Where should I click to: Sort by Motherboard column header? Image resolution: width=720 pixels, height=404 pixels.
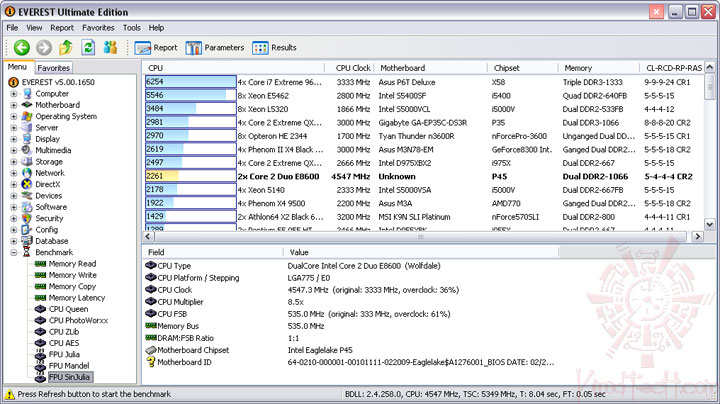(430, 68)
